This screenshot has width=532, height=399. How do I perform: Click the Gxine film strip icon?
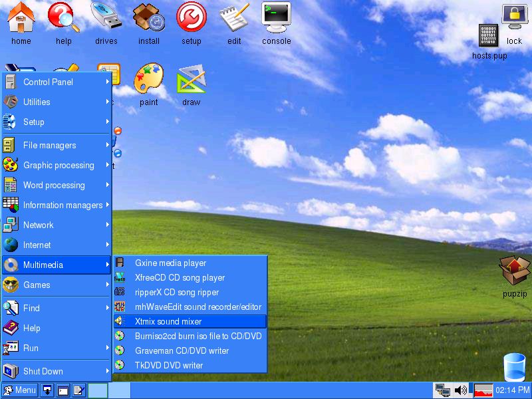point(120,262)
